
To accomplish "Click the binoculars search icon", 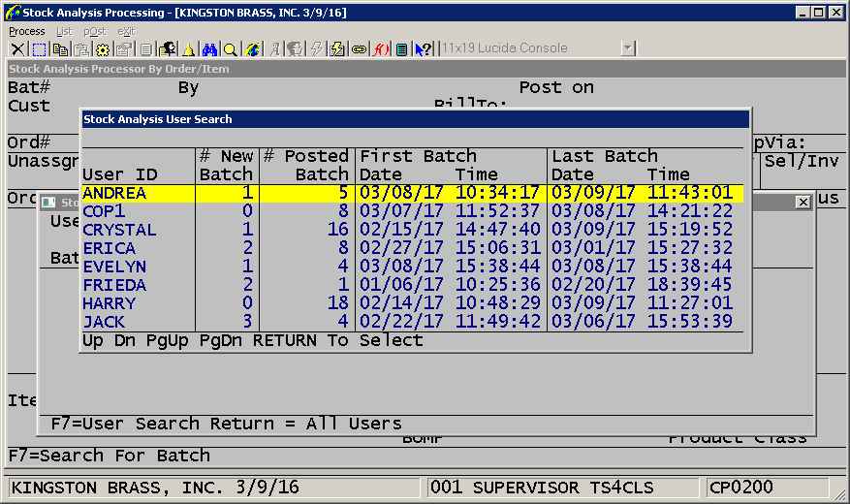I will 209,49.
